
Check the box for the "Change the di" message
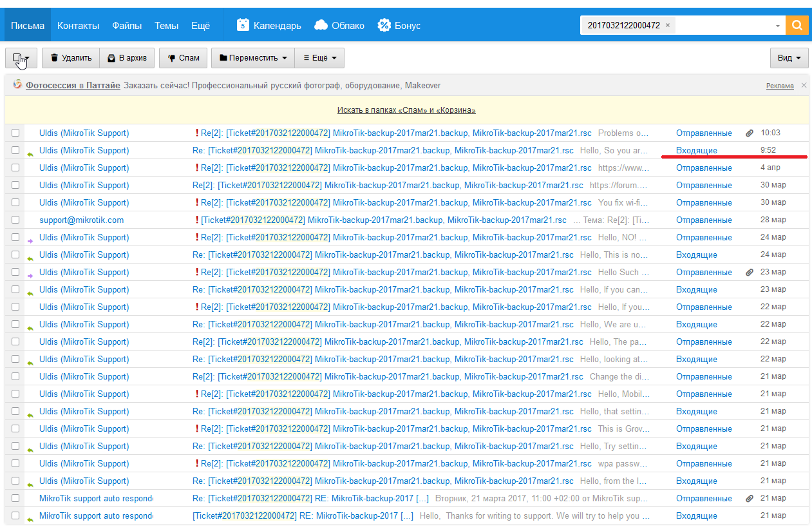pyautogui.click(x=15, y=376)
